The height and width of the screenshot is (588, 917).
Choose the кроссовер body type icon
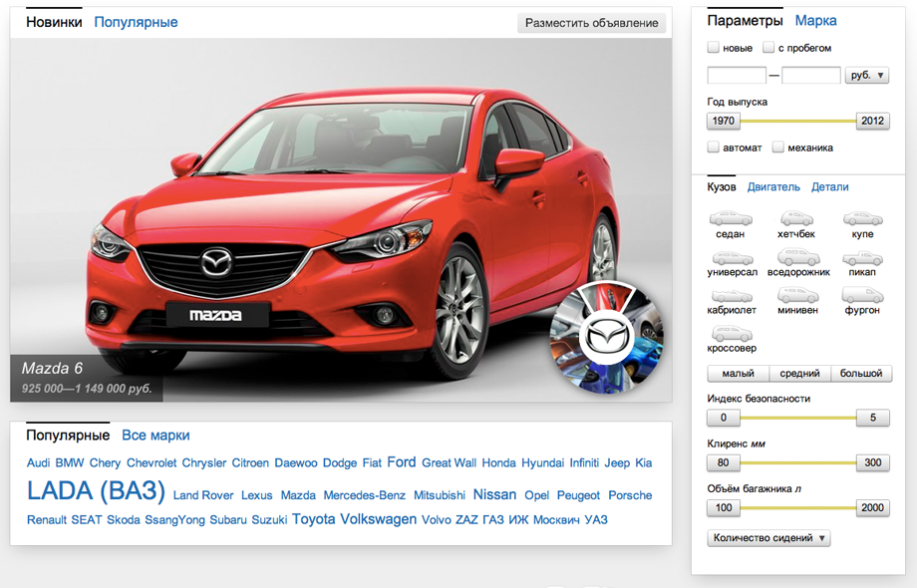click(732, 334)
